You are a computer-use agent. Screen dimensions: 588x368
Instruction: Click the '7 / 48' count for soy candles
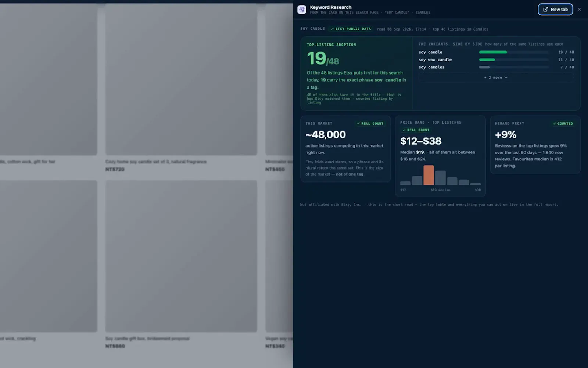[567, 67]
